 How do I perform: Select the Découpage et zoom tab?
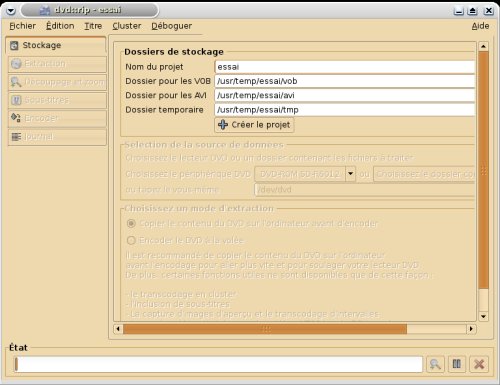tap(57, 82)
